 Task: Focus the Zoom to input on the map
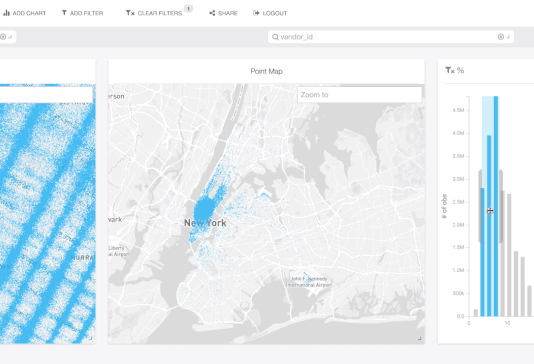tap(360, 95)
